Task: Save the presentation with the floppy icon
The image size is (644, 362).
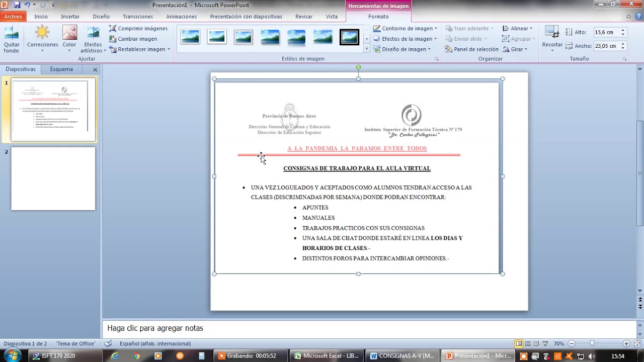Action: (x=17, y=5)
